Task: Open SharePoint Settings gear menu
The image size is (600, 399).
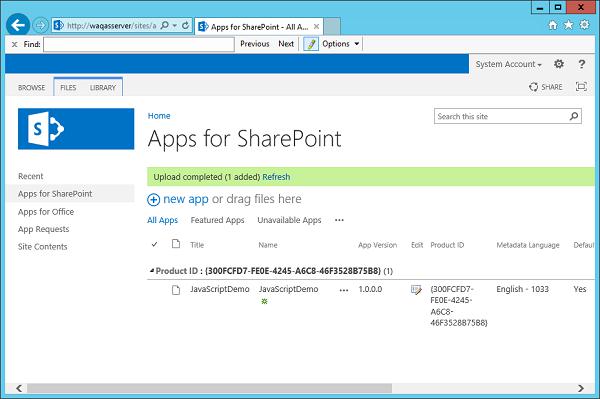Action: pos(559,64)
